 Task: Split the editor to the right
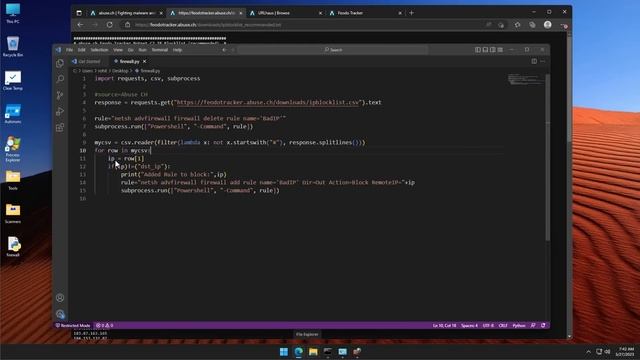point(534,61)
